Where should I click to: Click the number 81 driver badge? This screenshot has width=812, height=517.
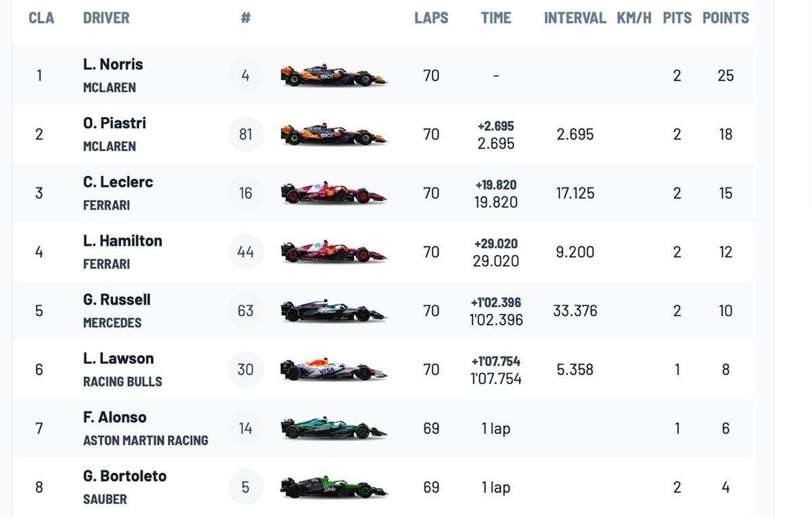[246, 134]
